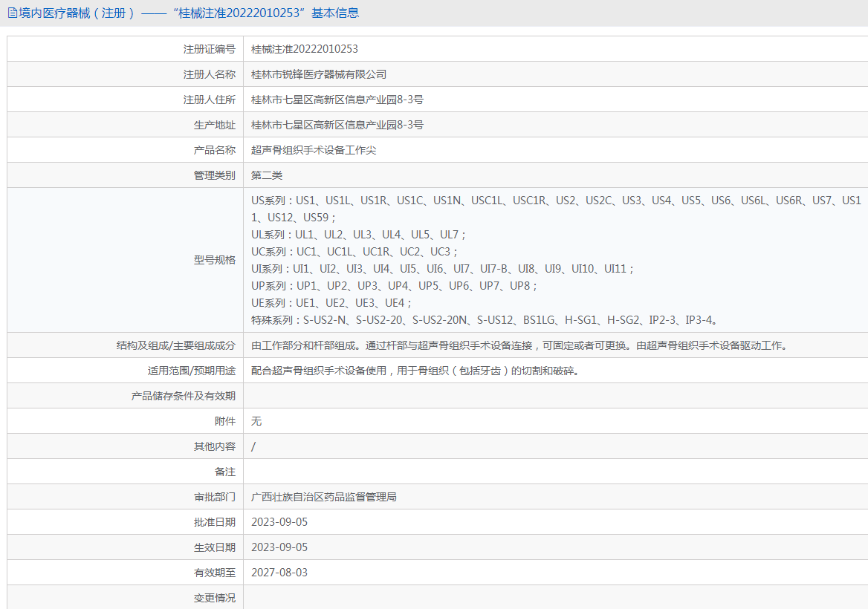Select the 批准日期 value 2023-09-05
The width and height of the screenshot is (868, 609).
(x=279, y=522)
